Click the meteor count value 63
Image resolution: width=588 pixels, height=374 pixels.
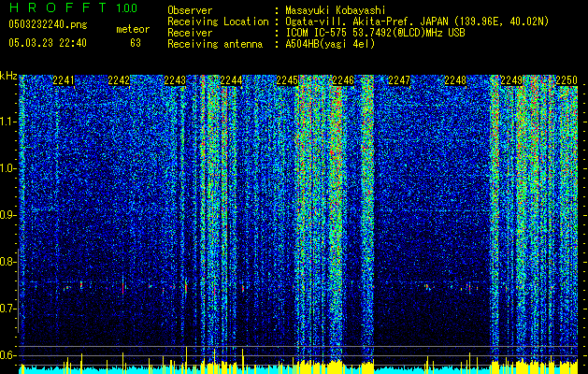click(x=136, y=43)
